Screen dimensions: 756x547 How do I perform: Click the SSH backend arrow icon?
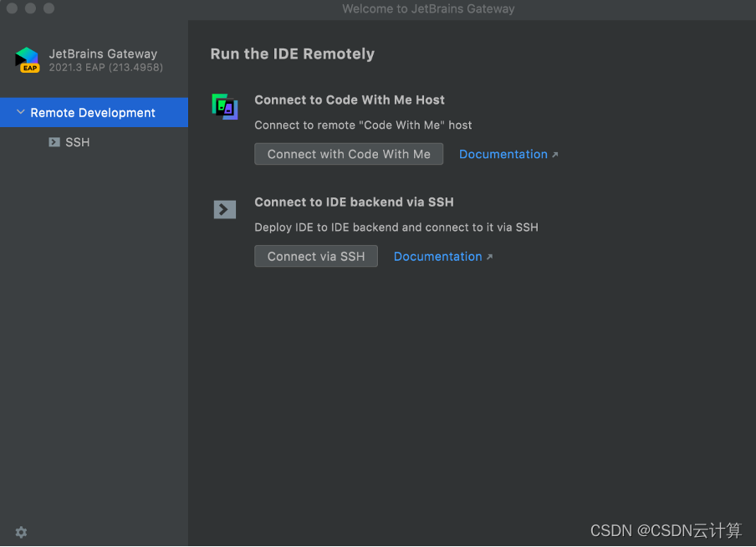(225, 209)
